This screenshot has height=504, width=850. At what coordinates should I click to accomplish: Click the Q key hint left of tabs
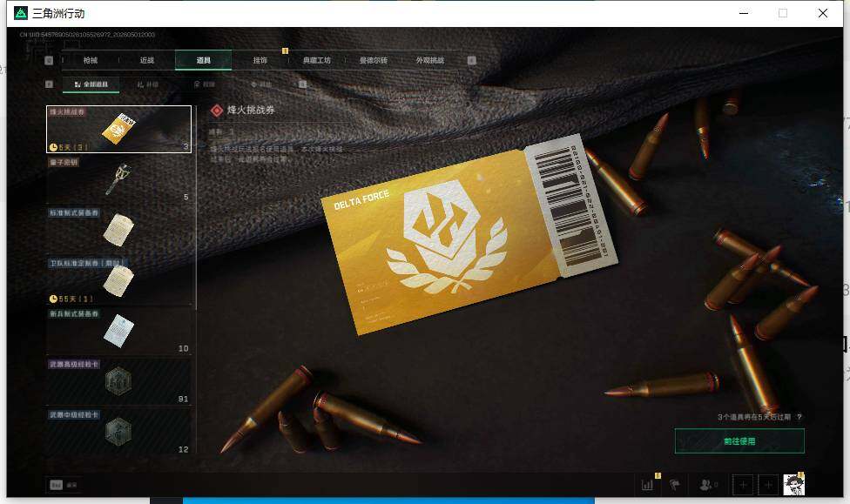tap(49, 60)
